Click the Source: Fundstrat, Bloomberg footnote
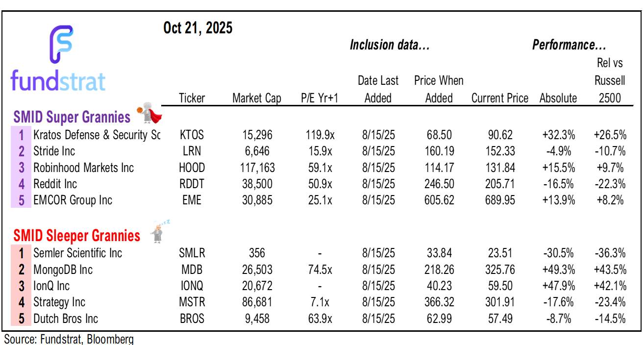Screen dimensions: 644x345 [69, 339]
